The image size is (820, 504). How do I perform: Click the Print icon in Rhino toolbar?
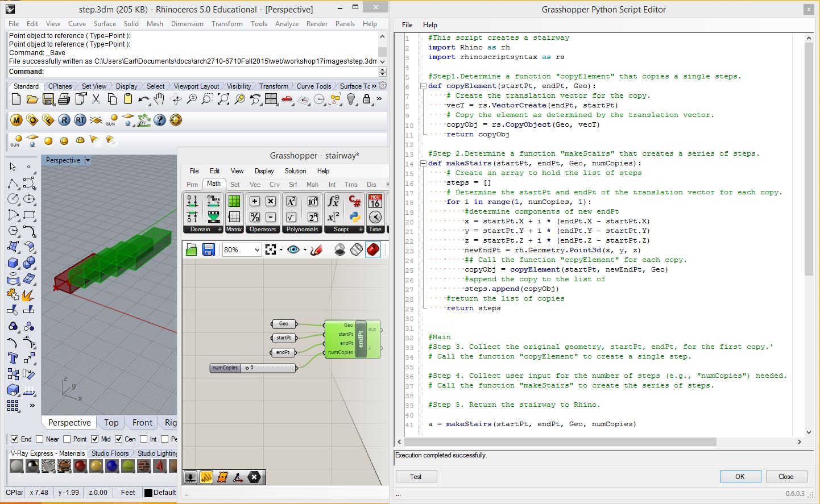pyautogui.click(x=64, y=99)
